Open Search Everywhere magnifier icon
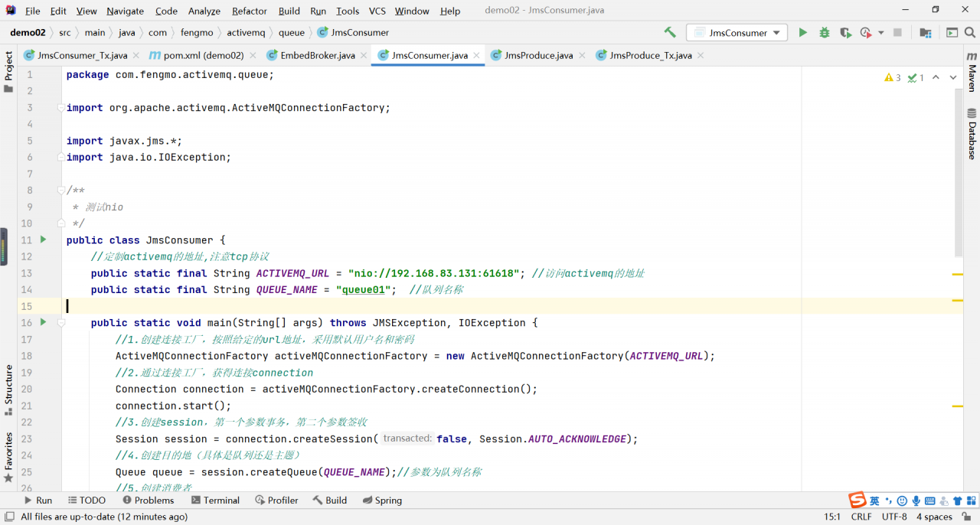Screen dimensions: 980x525 point(971,32)
